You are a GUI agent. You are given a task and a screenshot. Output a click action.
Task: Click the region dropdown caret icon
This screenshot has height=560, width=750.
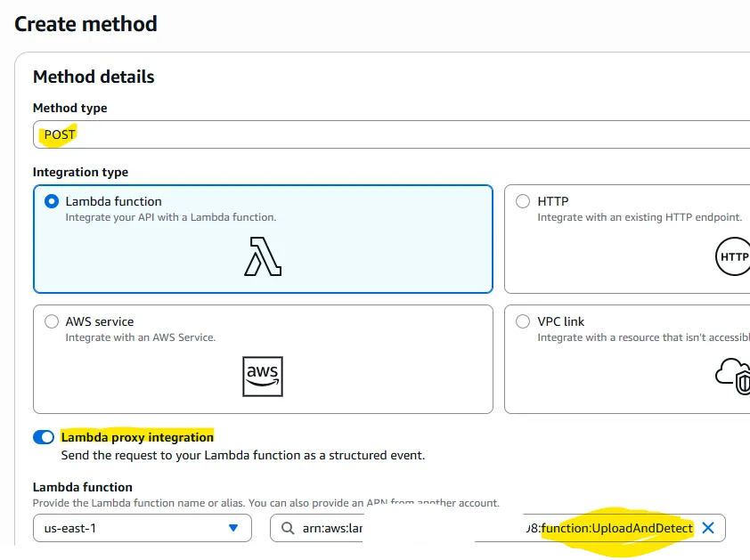click(x=234, y=528)
